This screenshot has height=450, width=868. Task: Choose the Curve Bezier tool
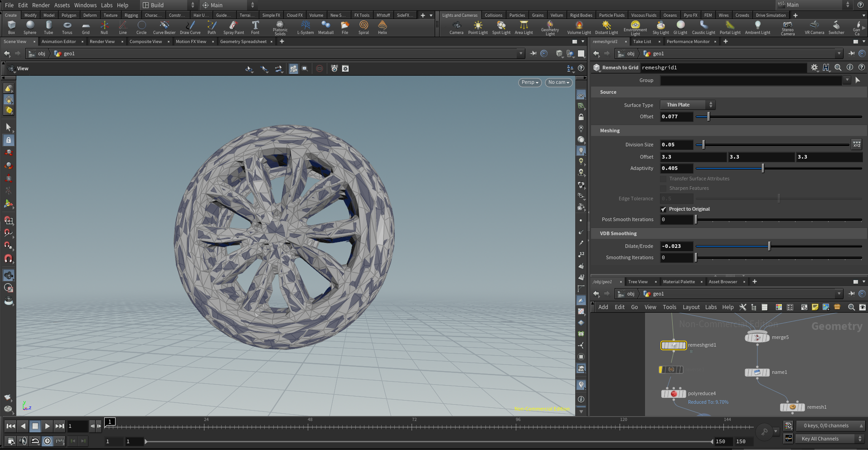click(164, 28)
